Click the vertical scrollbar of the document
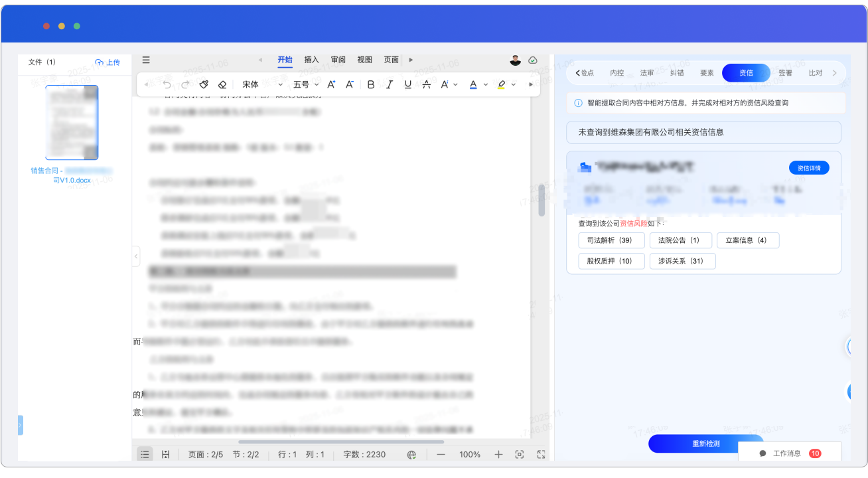Screen dimensions: 868x478 pyautogui.click(x=542, y=200)
